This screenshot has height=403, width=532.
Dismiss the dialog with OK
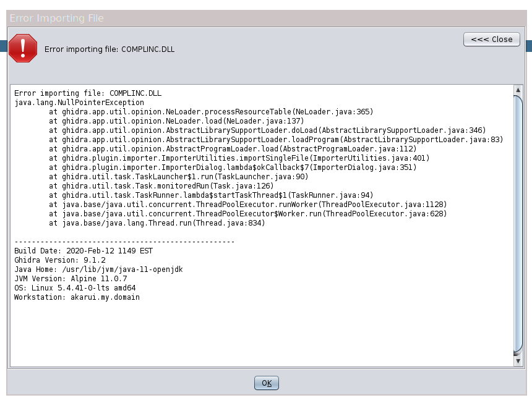(x=266, y=383)
